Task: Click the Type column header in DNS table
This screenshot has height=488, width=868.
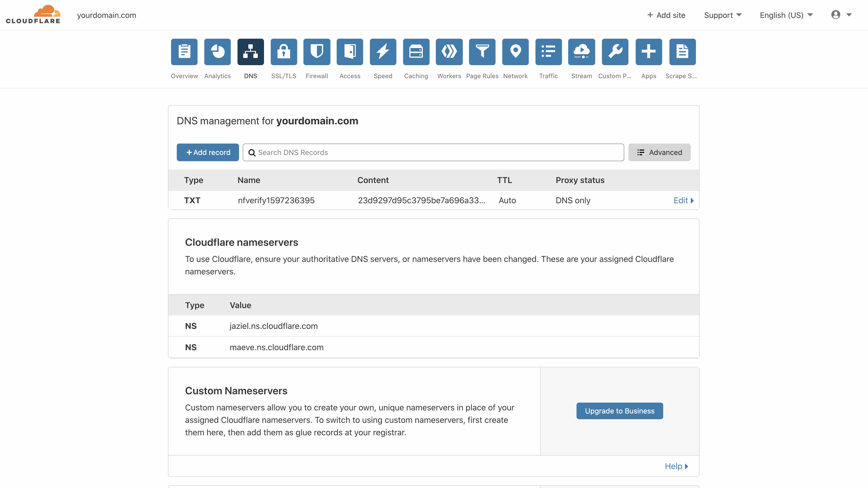Action: point(193,180)
